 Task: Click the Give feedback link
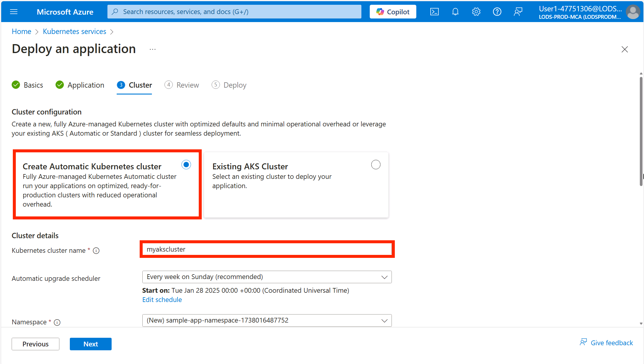612,343
